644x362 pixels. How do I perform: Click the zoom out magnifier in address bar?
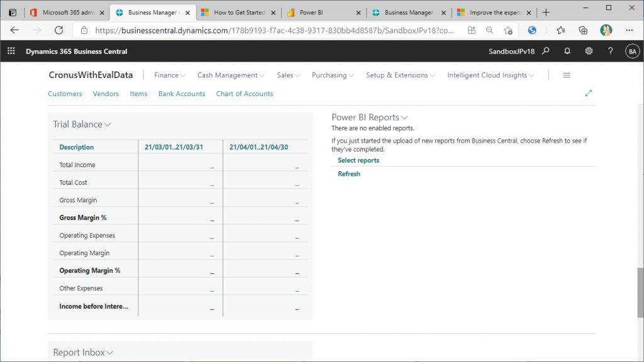coord(489,30)
